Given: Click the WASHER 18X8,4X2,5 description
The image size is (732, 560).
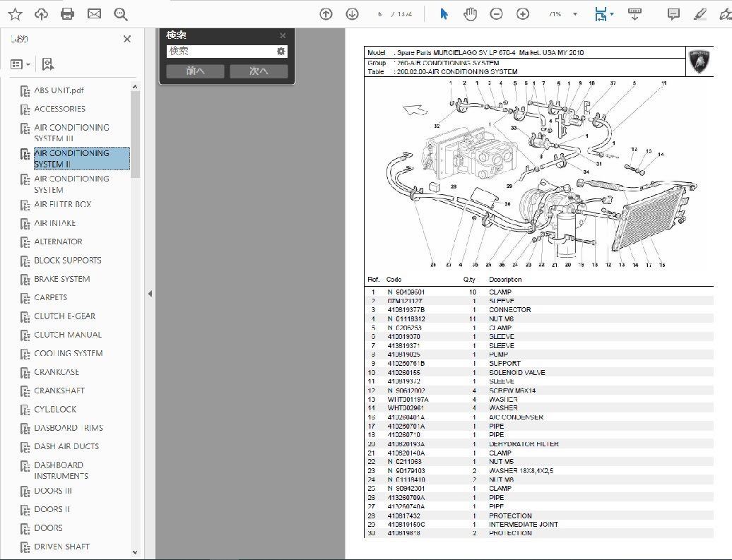Looking at the screenshot, I should tap(521, 471).
